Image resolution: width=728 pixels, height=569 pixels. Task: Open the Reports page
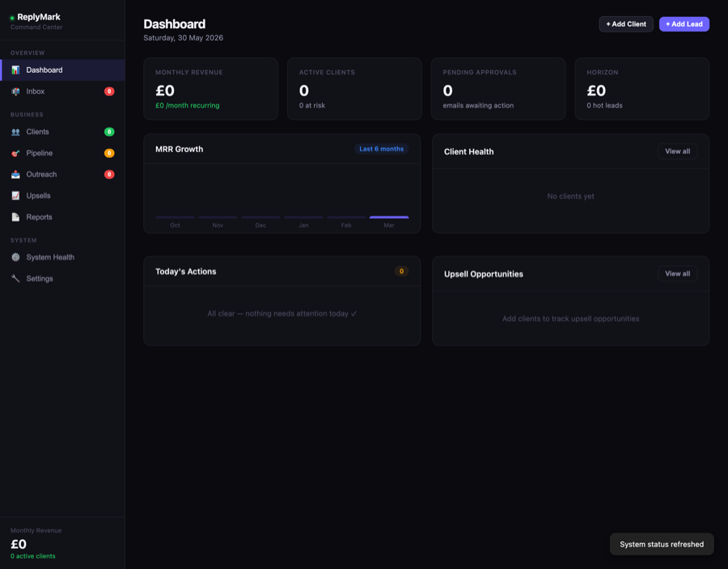tap(62, 217)
